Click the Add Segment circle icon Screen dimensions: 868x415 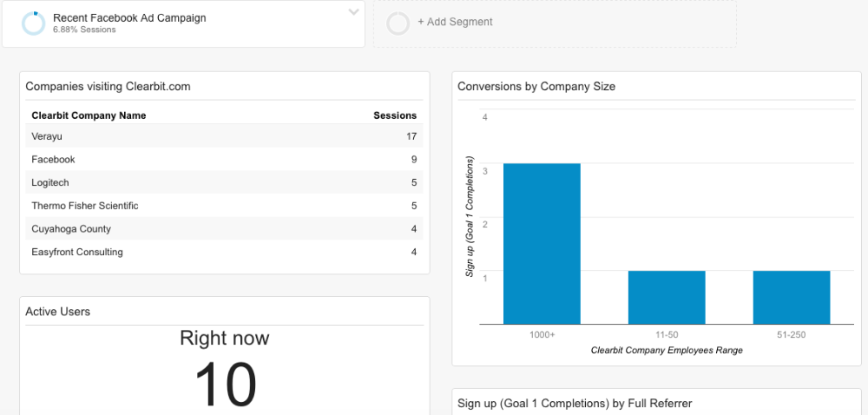tap(398, 23)
